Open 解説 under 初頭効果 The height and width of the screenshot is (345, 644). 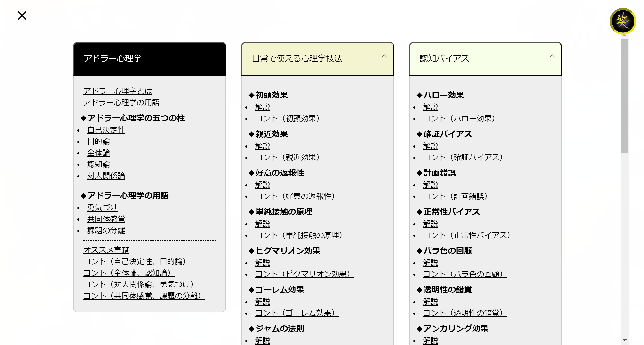pyautogui.click(x=262, y=107)
